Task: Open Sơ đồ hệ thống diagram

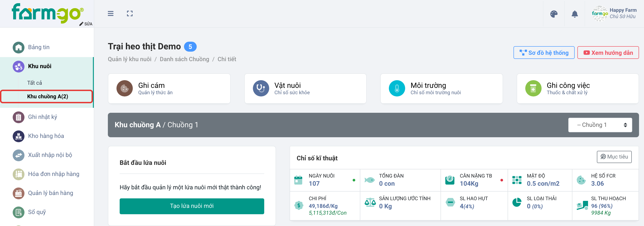Action: 544,53
